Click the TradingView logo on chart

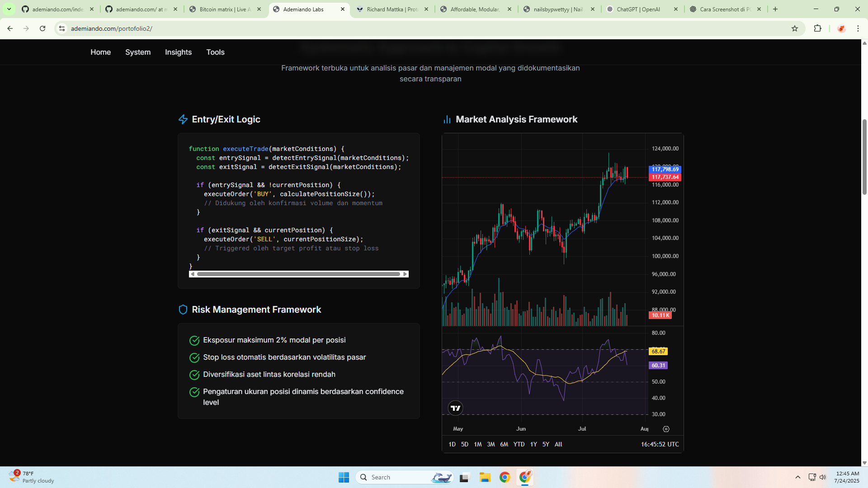455,408
